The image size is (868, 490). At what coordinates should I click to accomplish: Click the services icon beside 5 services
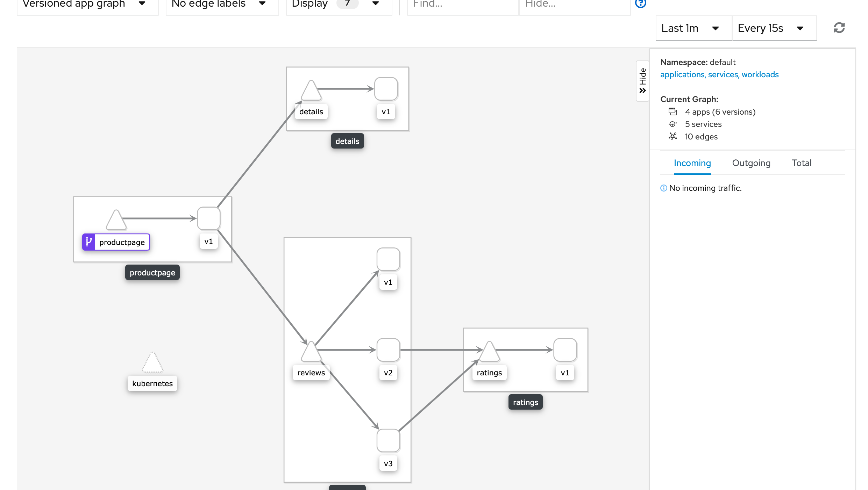(673, 124)
